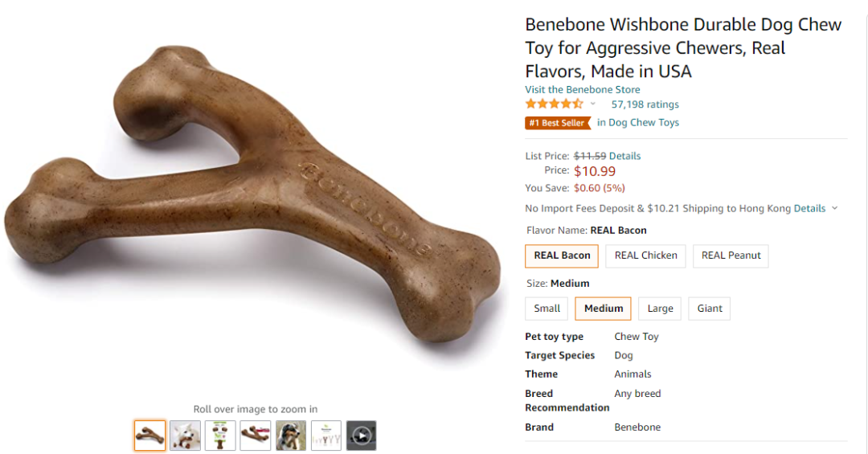Open the white dog photo thumbnail
Screen dimensions: 868x454
coord(186,436)
